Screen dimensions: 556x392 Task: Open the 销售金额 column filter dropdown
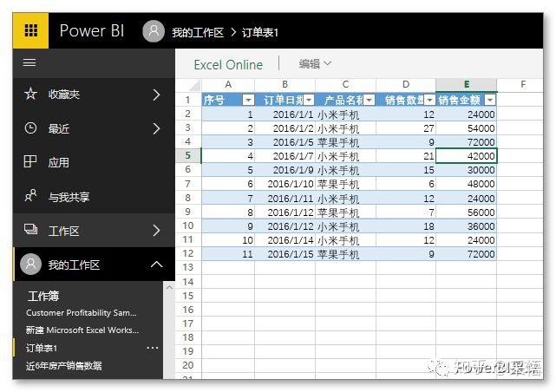pyautogui.click(x=490, y=101)
